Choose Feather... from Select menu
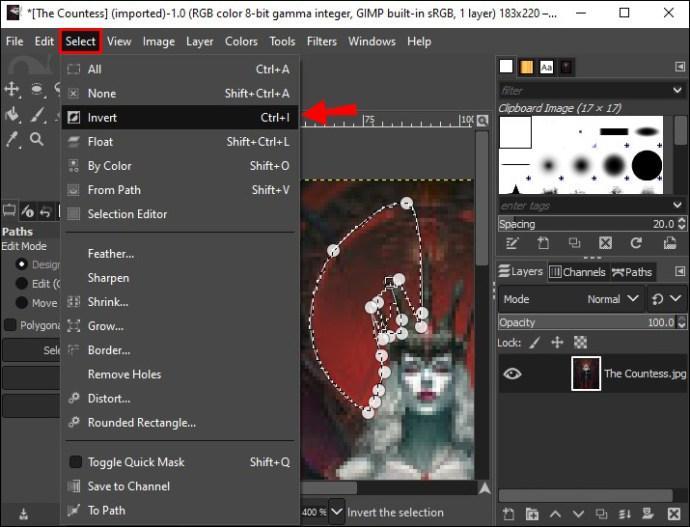The image size is (690, 527). [180, 254]
